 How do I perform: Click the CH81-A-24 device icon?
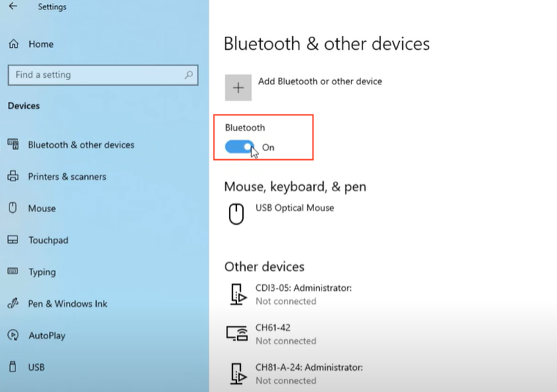pos(236,374)
